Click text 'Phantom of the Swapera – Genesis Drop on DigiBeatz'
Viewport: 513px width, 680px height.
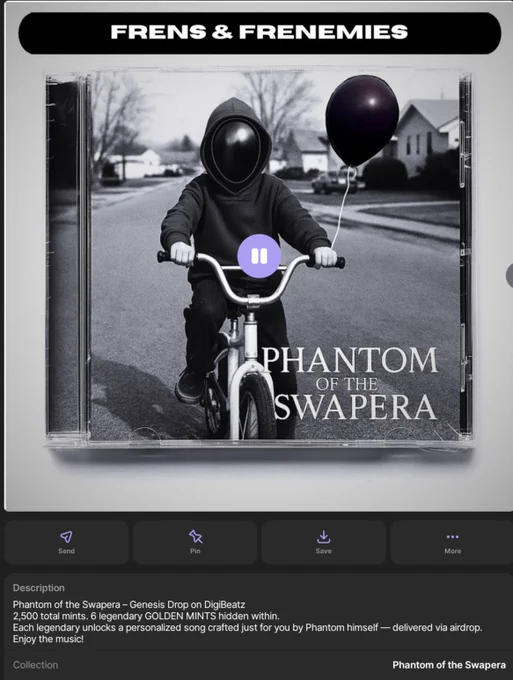pyautogui.click(x=129, y=605)
